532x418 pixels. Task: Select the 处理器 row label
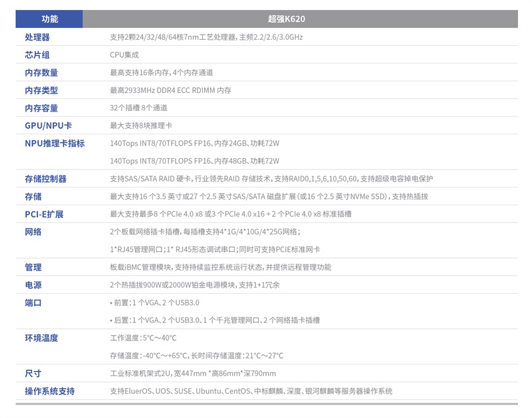37,37
